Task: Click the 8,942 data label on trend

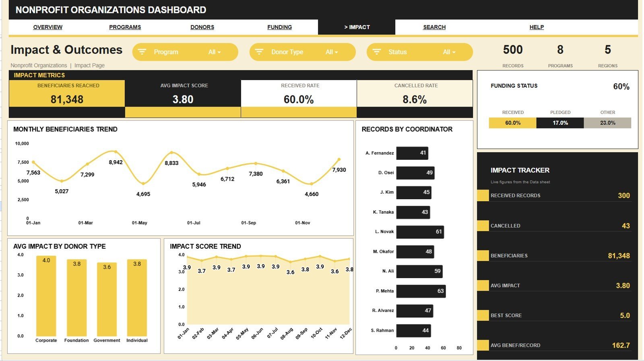Action: 116,162
